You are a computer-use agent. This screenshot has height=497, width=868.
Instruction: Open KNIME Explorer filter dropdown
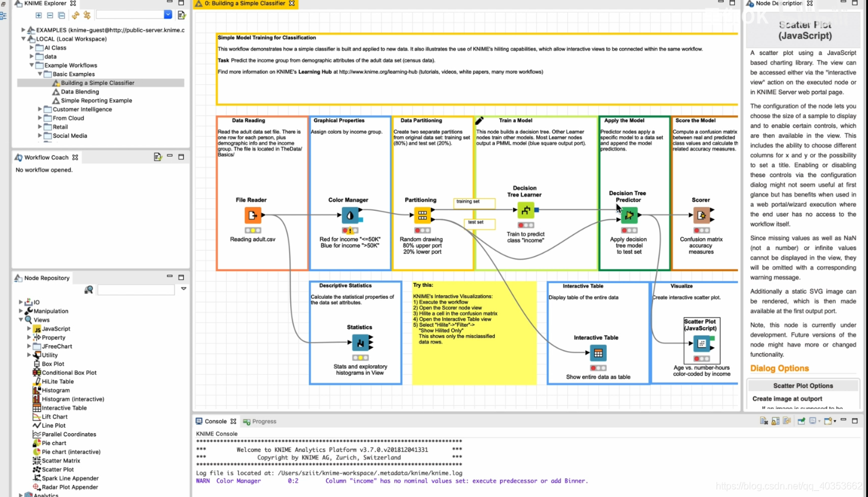coord(168,15)
